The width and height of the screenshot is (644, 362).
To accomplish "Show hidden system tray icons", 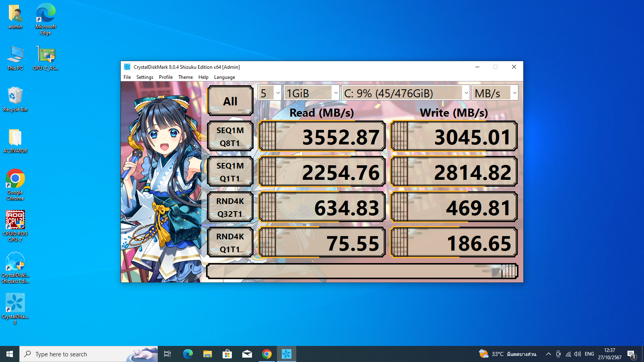I will pyautogui.click(x=548, y=354).
